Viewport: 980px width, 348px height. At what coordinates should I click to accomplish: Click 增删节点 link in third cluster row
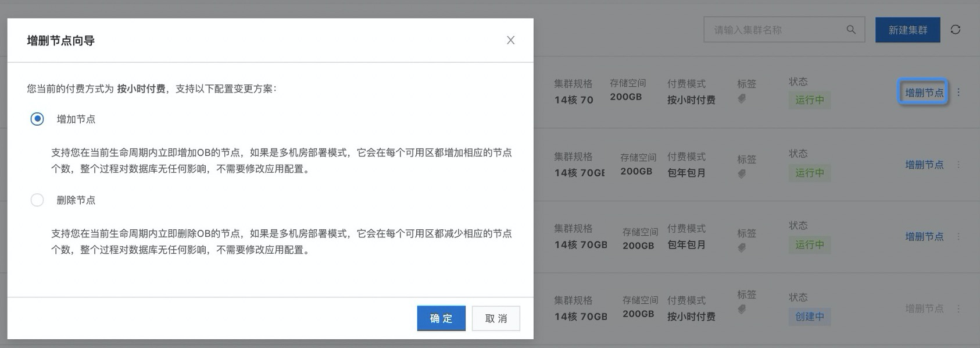(924, 236)
